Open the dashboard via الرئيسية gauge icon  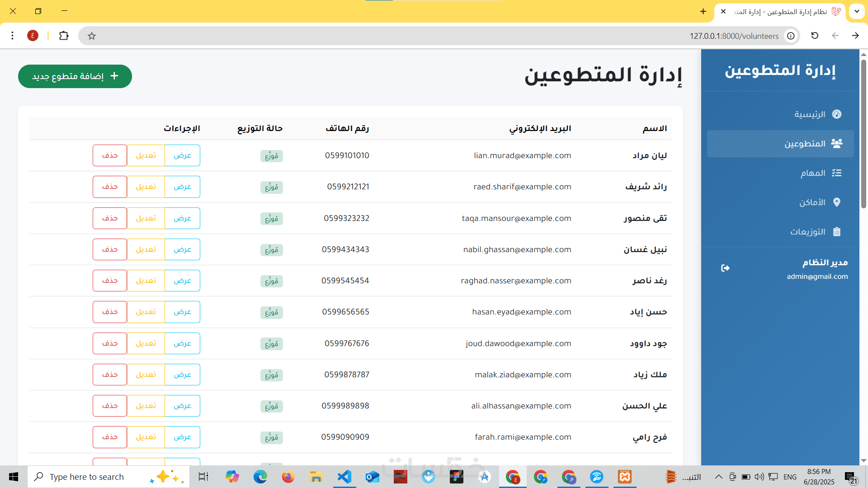(x=837, y=114)
